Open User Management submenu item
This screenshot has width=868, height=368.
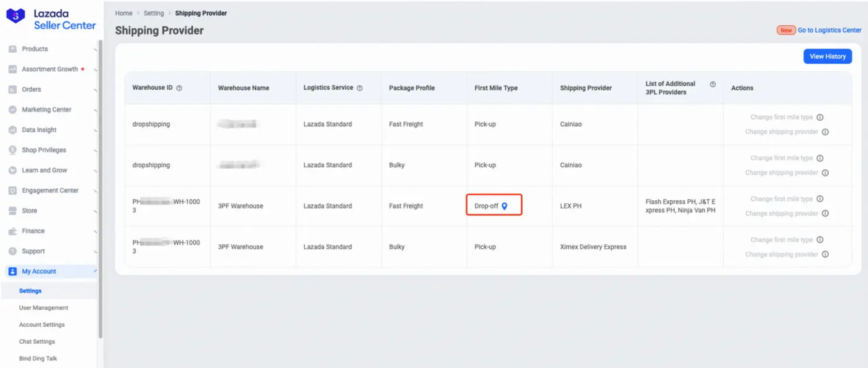click(x=43, y=308)
